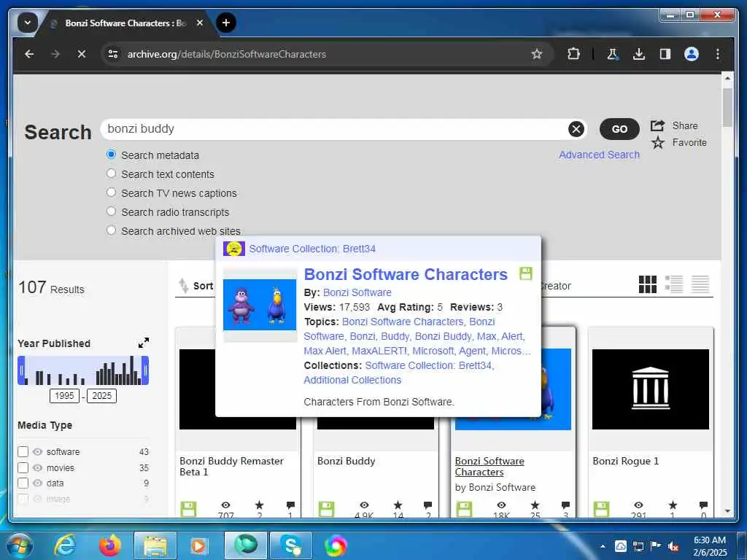The height and width of the screenshot is (560, 747).
Task: Select Search archived web sites option
Action: pos(111,230)
